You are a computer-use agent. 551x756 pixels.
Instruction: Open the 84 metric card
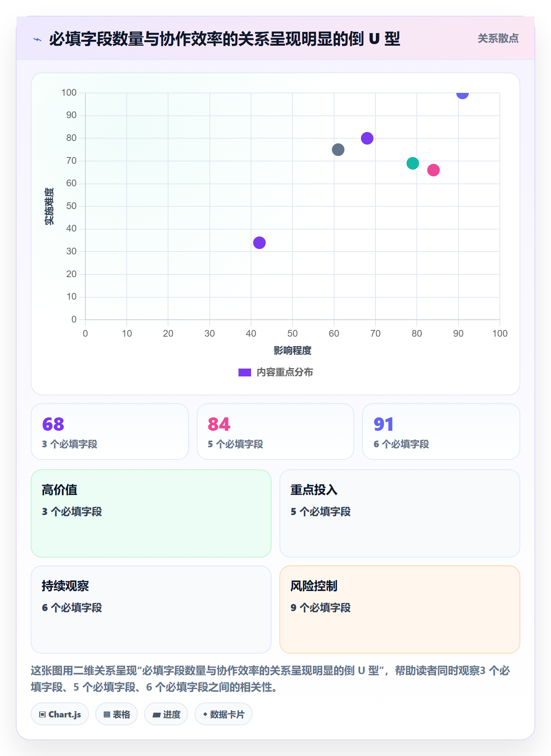pos(275,432)
